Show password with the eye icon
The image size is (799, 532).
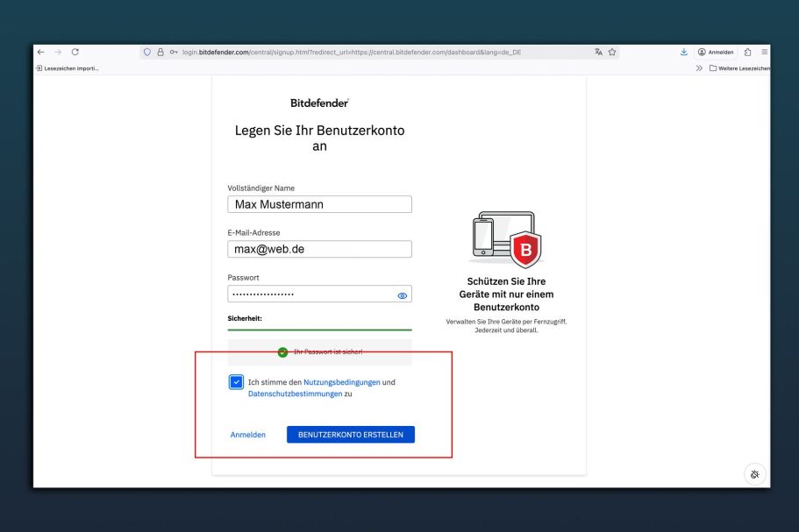click(x=402, y=295)
